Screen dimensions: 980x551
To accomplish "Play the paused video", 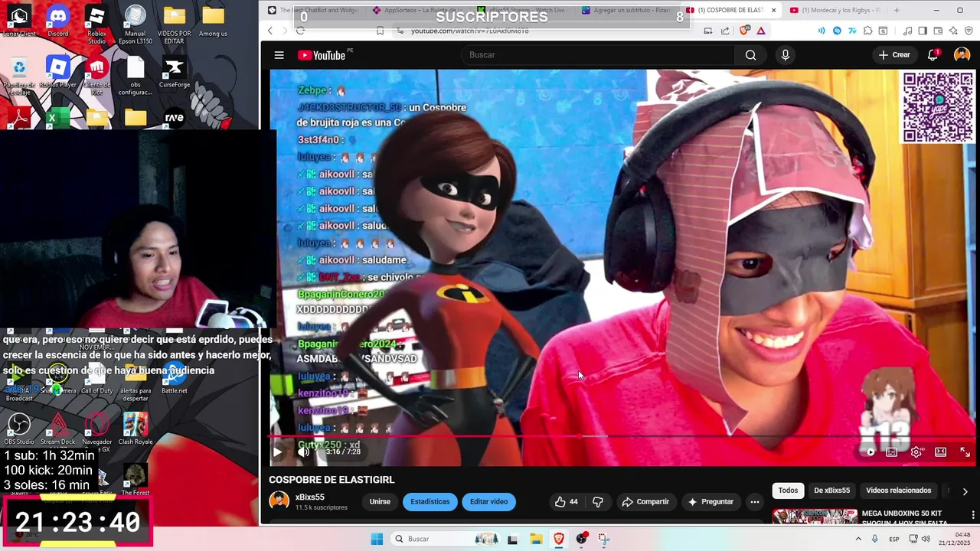I will [x=277, y=452].
